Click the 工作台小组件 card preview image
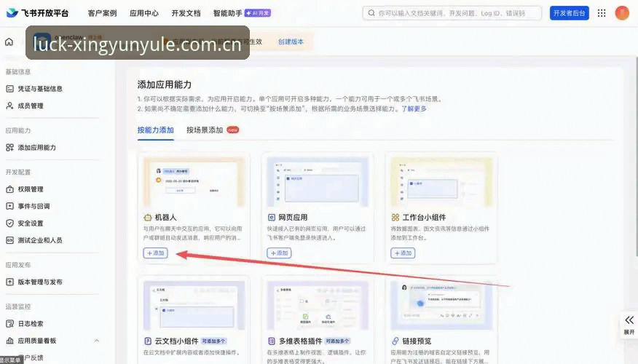Image resolution: width=638 pixels, height=364 pixels. (x=442, y=182)
